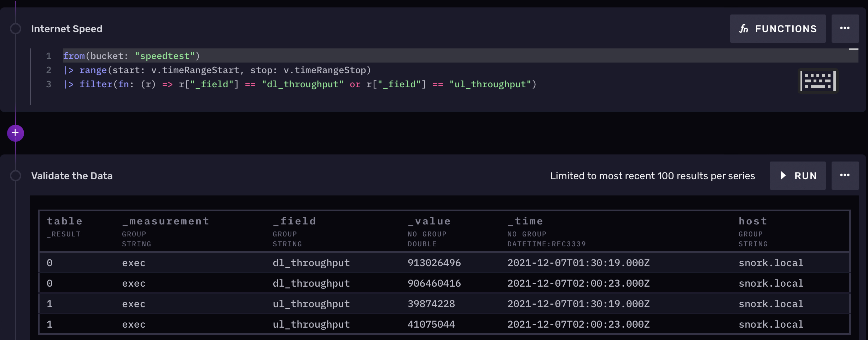Toggle the Validate the Data cell circle
This screenshot has width=868, height=340.
tap(16, 176)
